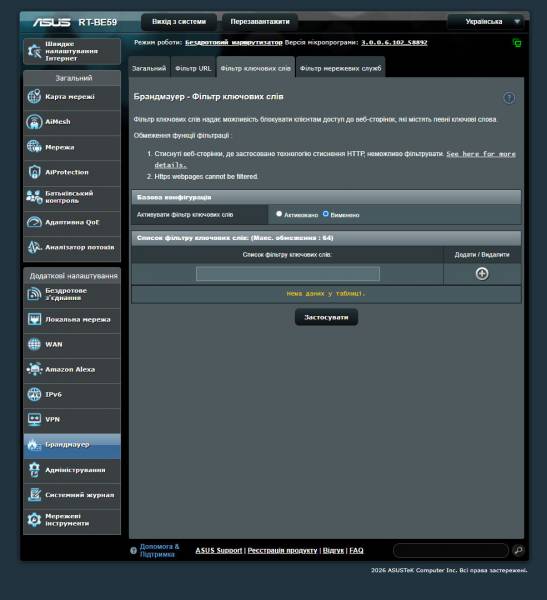The image size is (547, 600).
Task: Open the Адаптивна QoE gauge icon
Action: click(x=34, y=222)
